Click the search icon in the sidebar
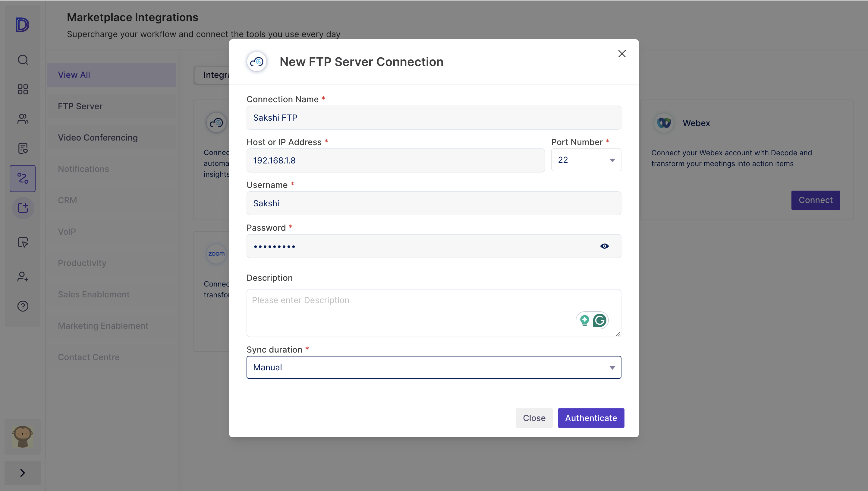The image size is (868, 491). (x=23, y=60)
